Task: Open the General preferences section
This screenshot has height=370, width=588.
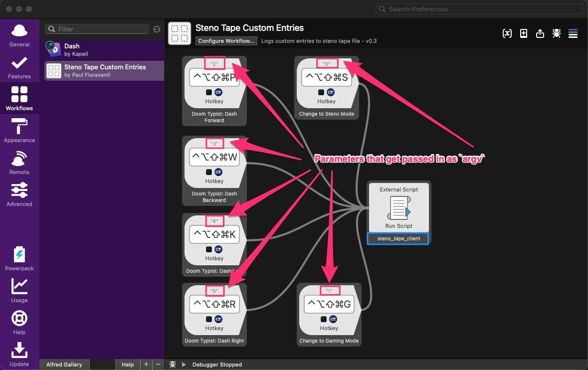Action: (x=19, y=35)
